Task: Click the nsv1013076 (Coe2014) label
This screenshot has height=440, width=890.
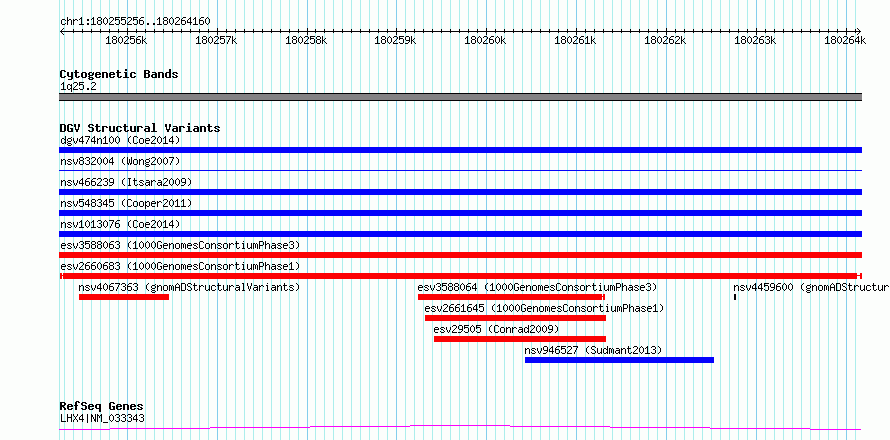Action: tap(120, 224)
